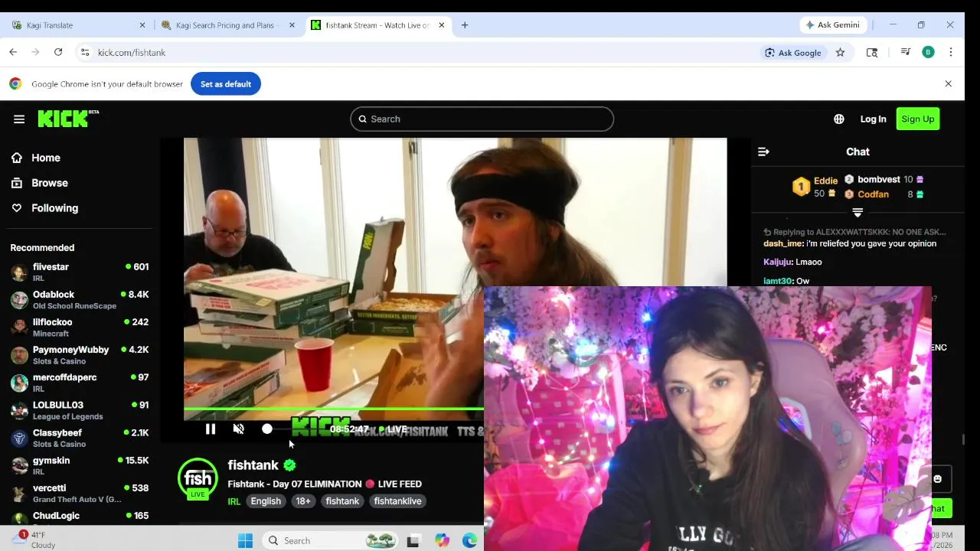The width and height of the screenshot is (980, 551).
Task: Switch to Kagi Translate tab
Action: click(x=77, y=25)
